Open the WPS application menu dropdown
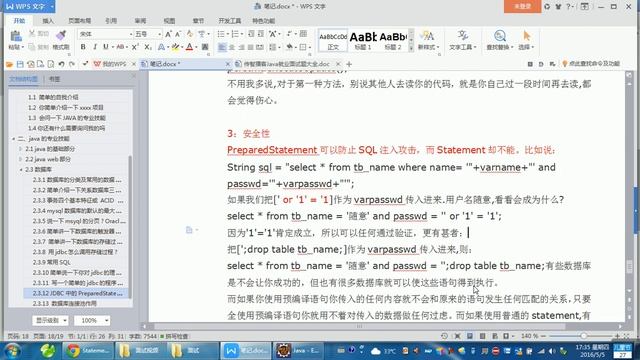This screenshot has height=360, width=640. click(52, 7)
